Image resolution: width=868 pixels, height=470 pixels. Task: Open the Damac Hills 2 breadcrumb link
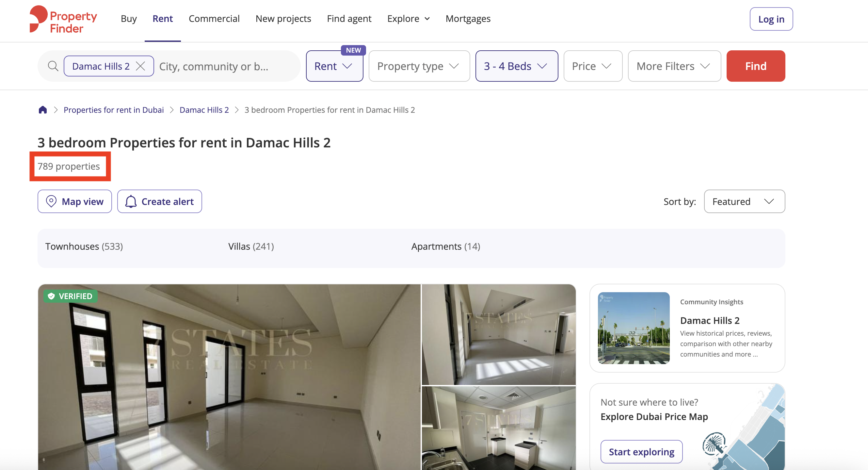[x=204, y=110]
